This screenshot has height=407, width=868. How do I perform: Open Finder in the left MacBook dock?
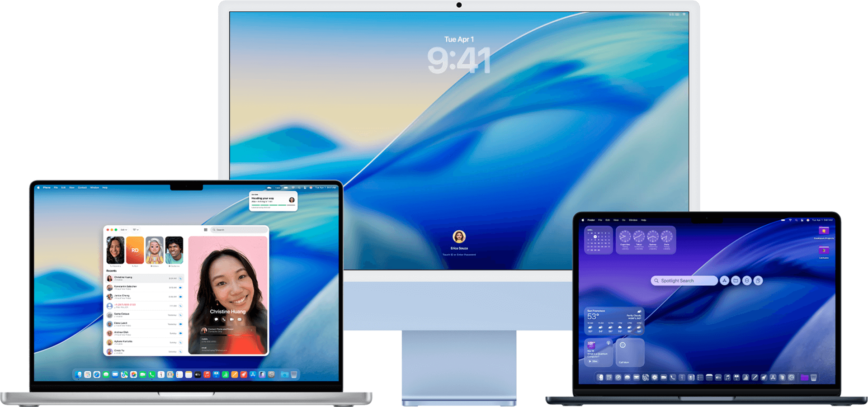pos(78,374)
